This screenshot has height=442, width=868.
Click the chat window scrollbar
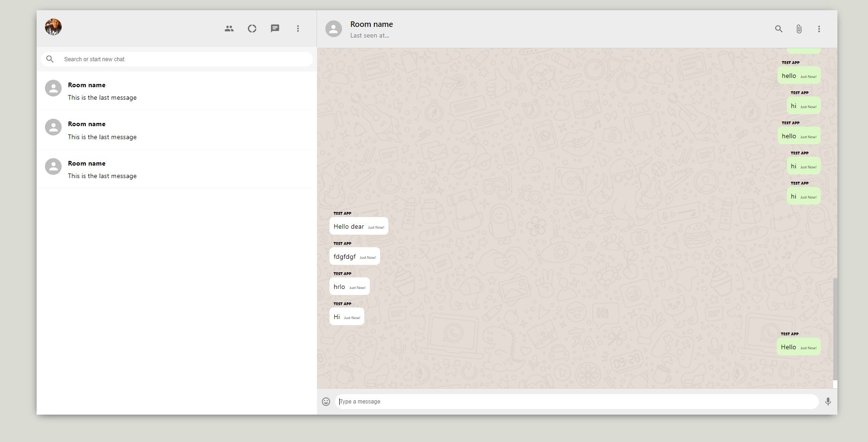pyautogui.click(x=834, y=332)
